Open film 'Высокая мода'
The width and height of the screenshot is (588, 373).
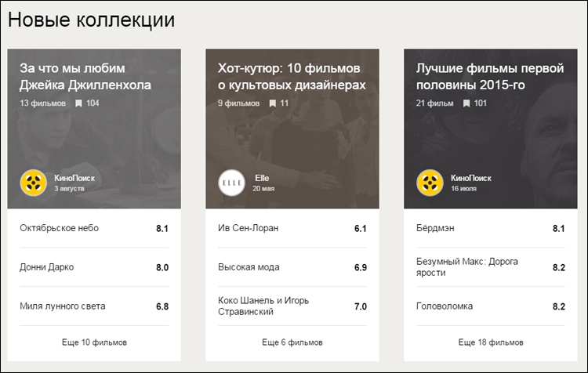[x=249, y=267]
